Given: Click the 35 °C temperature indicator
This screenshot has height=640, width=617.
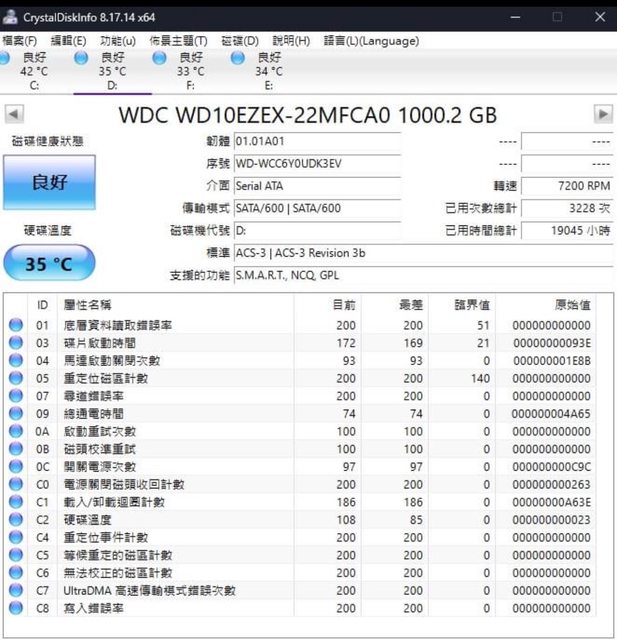Looking at the screenshot, I should 49,264.
